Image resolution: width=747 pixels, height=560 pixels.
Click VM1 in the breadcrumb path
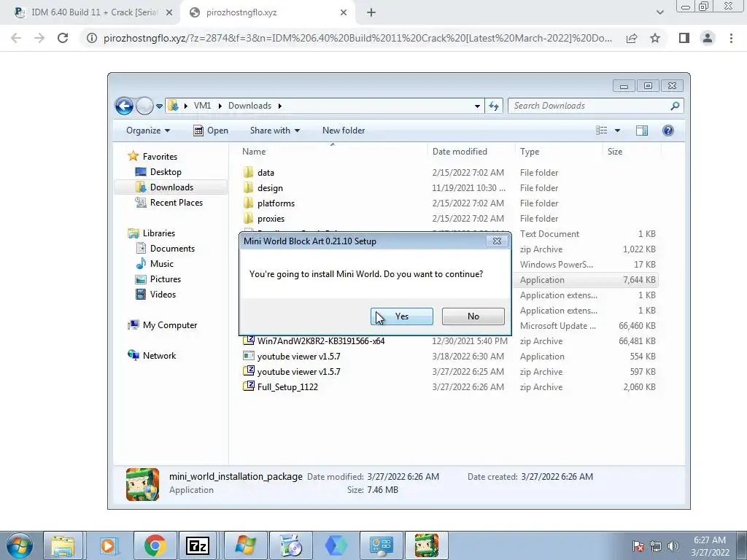point(202,106)
